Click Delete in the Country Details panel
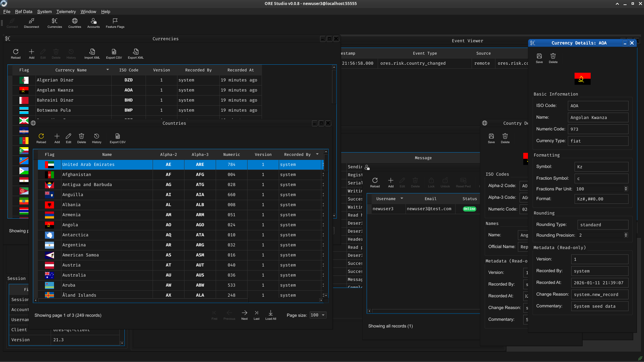The width and height of the screenshot is (644, 362). point(505,137)
